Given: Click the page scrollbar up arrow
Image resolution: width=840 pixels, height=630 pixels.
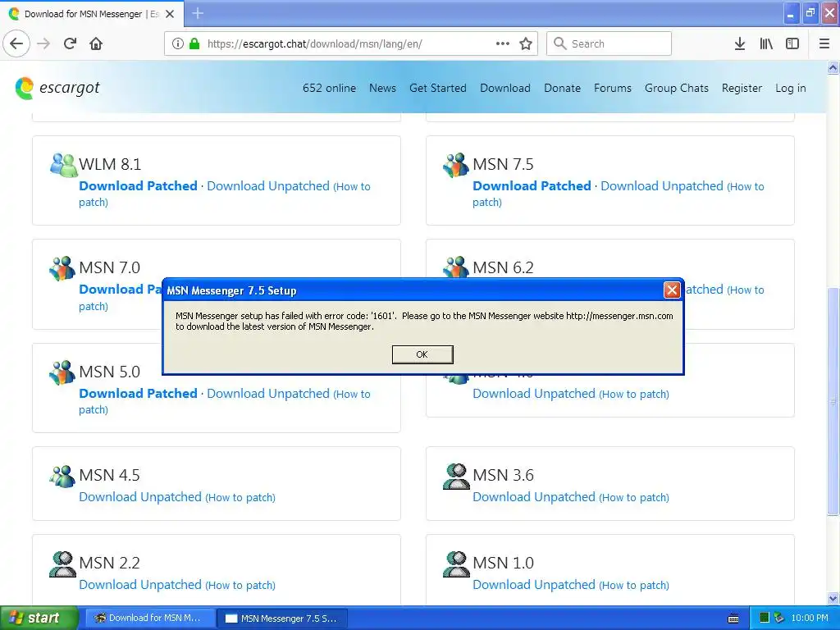Looking at the screenshot, I should coord(833,67).
